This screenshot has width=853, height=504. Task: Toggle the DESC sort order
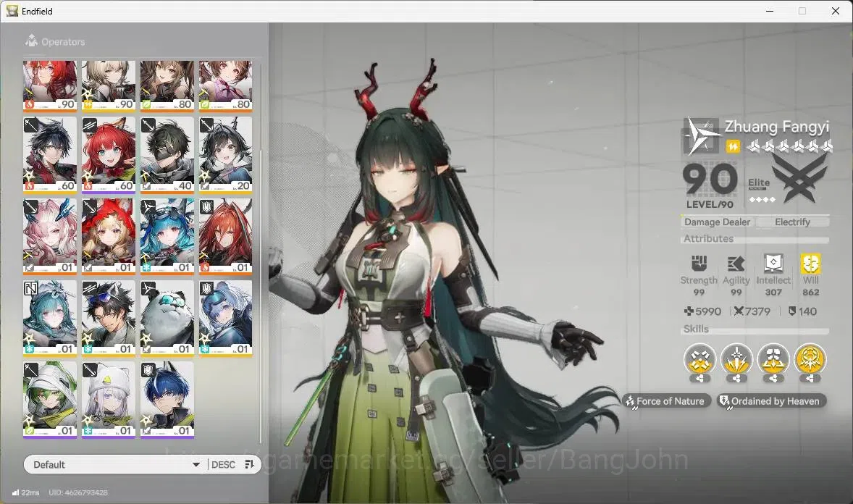(223, 464)
